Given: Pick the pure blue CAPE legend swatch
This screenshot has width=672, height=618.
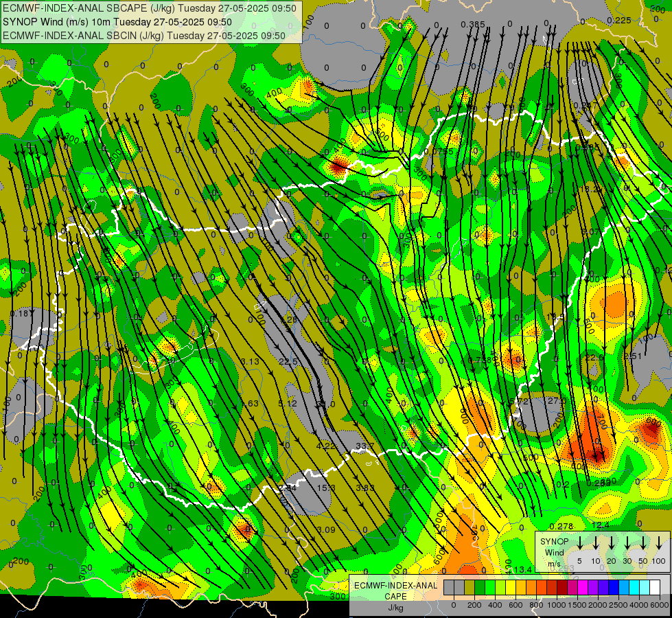Looking at the screenshot, I should tap(613, 587).
